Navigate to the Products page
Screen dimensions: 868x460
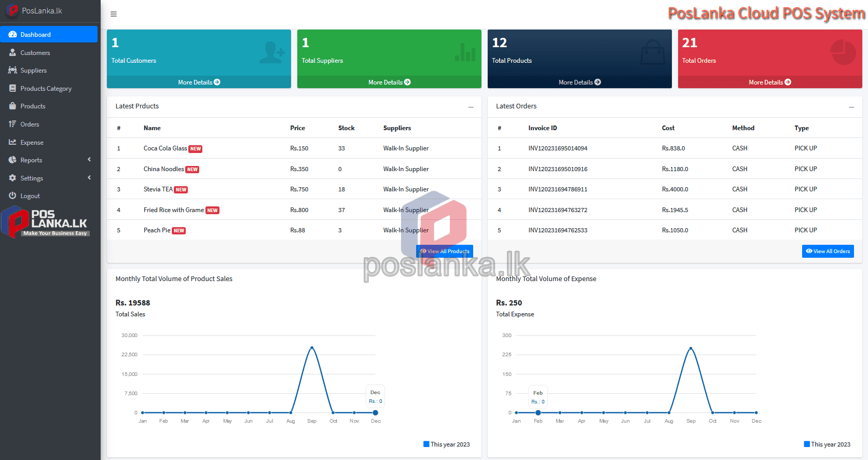pos(49,106)
